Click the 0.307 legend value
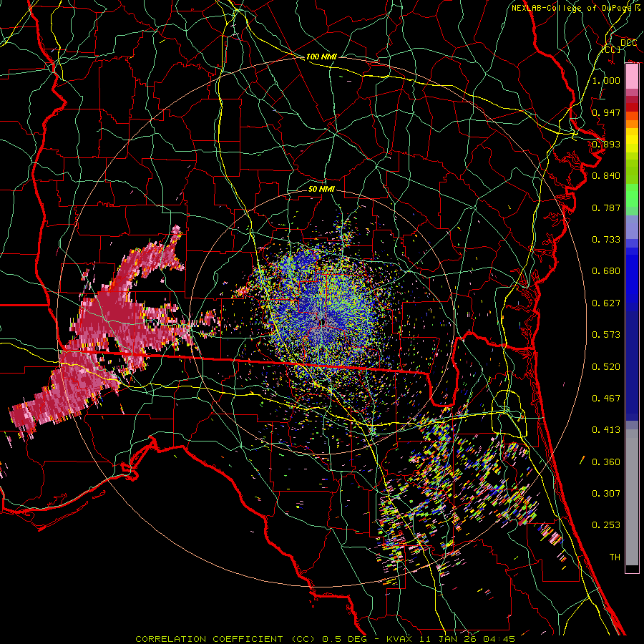 [x=606, y=494]
